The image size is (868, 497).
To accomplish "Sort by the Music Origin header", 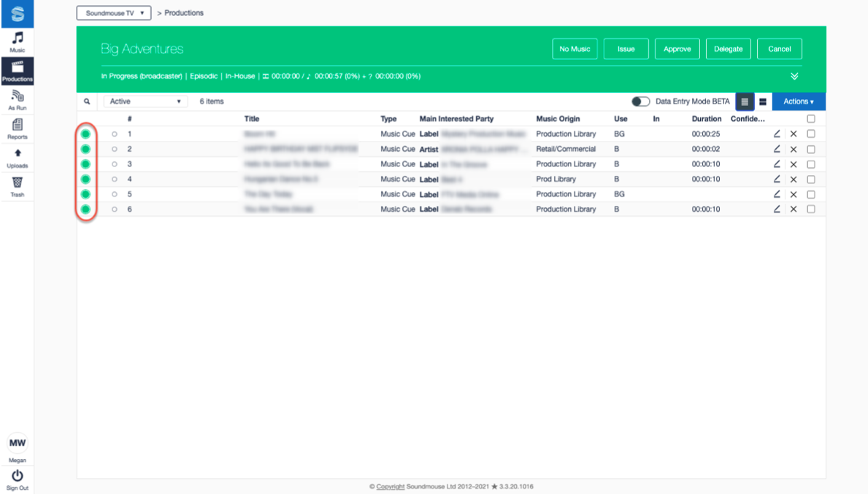I will click(558, 118).
